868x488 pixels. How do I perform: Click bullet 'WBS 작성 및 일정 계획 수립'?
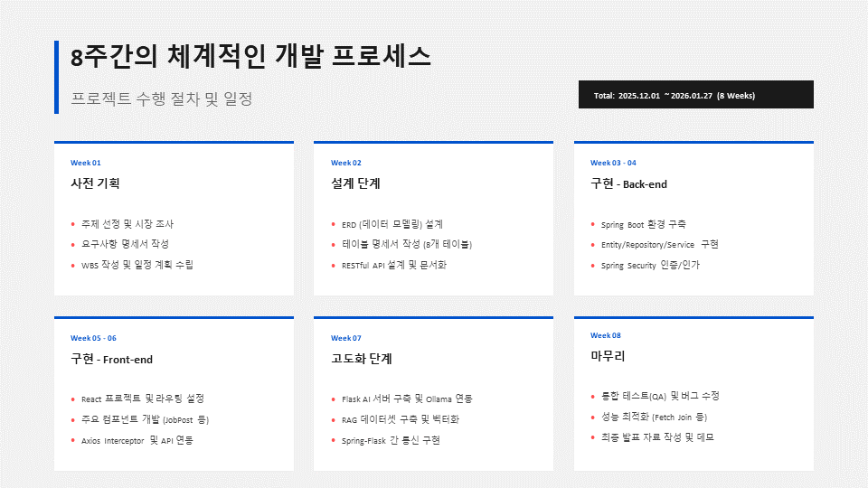tap(137, 265)
